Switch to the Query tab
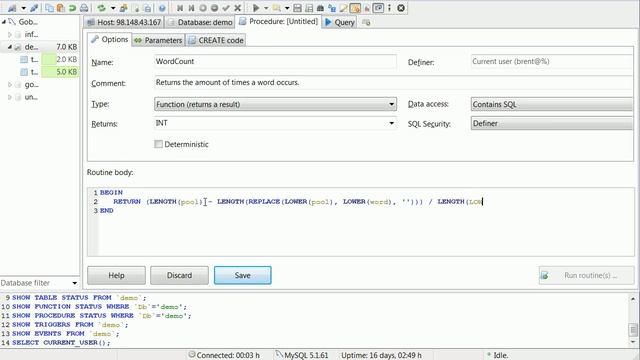Screen dimensions: 640x360 tap(340, 22)
